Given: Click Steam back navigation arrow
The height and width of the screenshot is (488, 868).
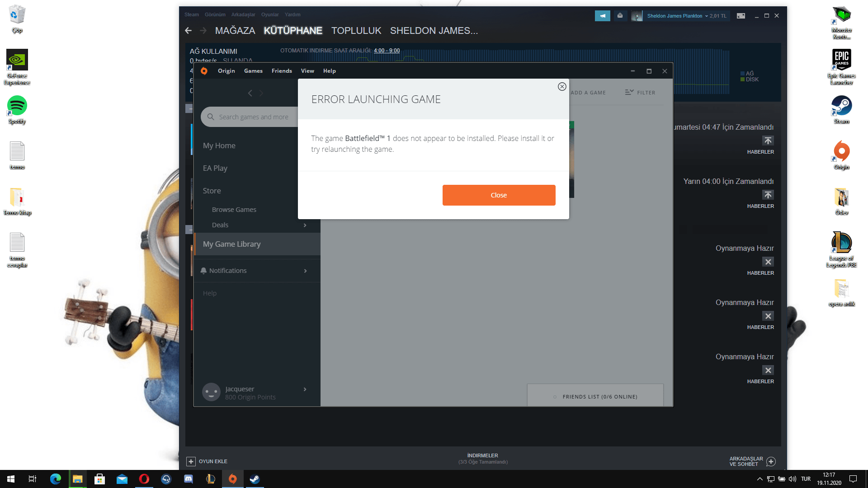Looking at the screenshot, I should [189, 31].
